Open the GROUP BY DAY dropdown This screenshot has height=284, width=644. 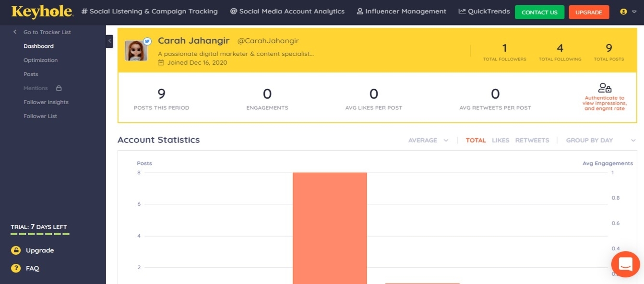(x=600, y=140)
